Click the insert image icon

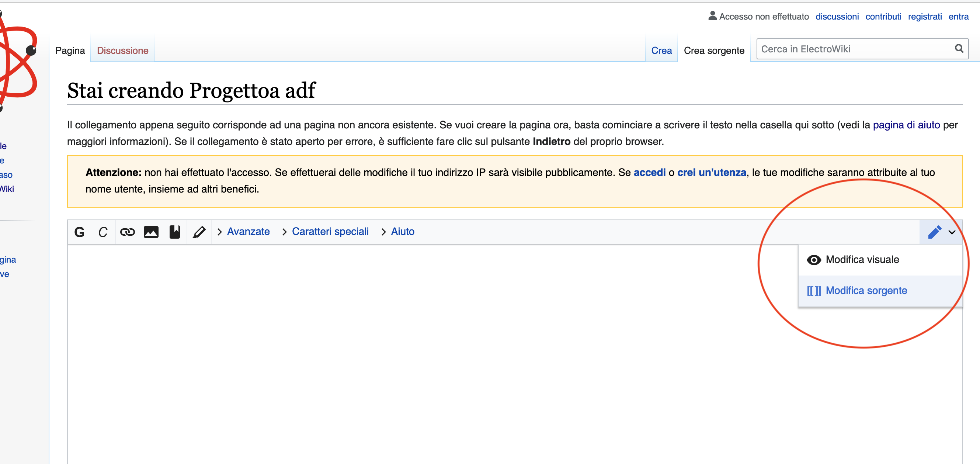click(151, 232)
